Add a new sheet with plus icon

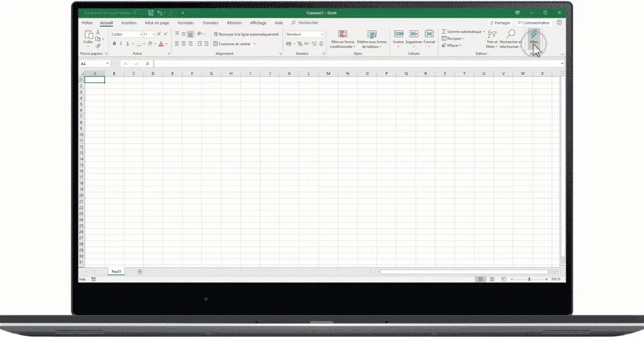click(x=140, y=272)
